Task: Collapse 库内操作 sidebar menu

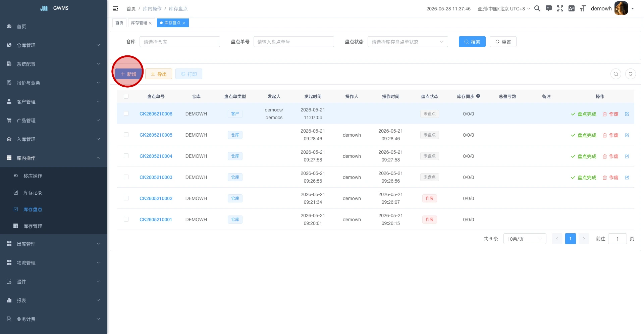Action: (x=54, y=158)
